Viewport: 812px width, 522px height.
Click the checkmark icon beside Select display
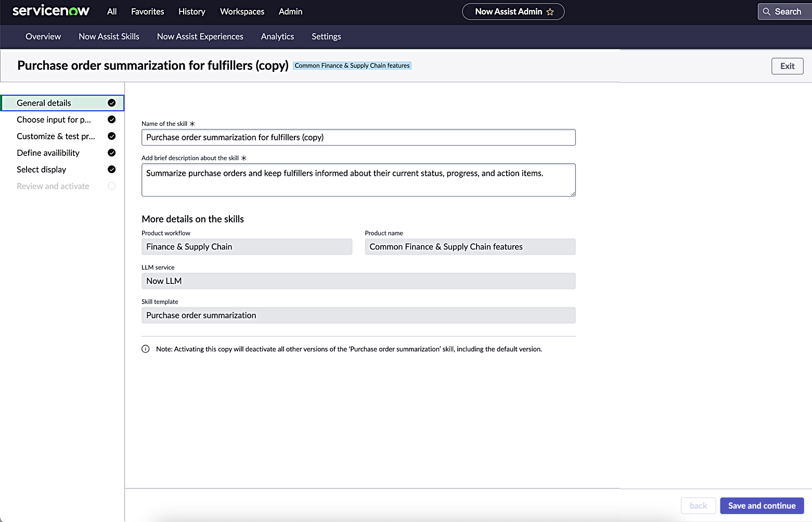pos(111,169)
